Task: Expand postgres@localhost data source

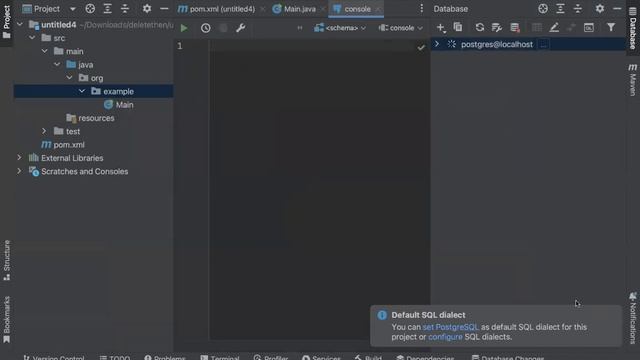Action: point(437,44)
